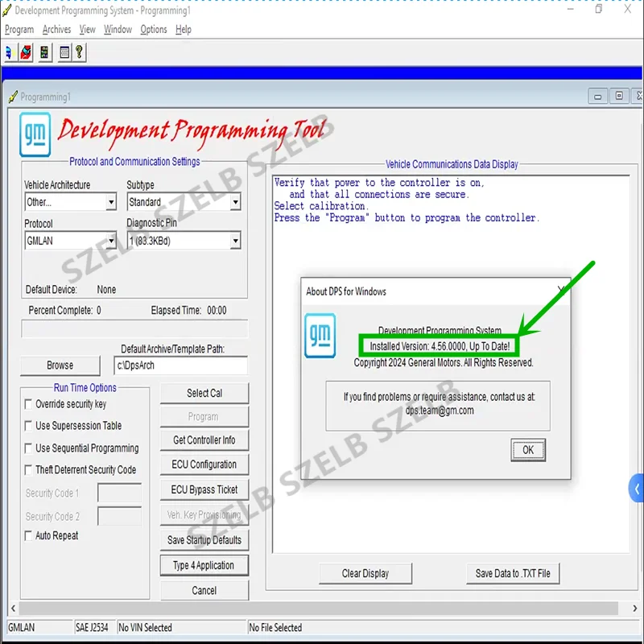Open the View menu
This screenshot has height=644, width=644.
87,30
